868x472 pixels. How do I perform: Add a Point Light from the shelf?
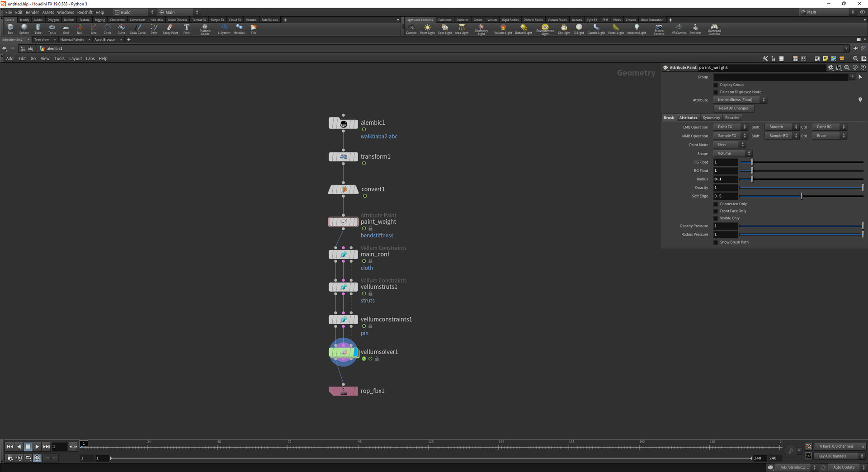(x=427, y=29)
